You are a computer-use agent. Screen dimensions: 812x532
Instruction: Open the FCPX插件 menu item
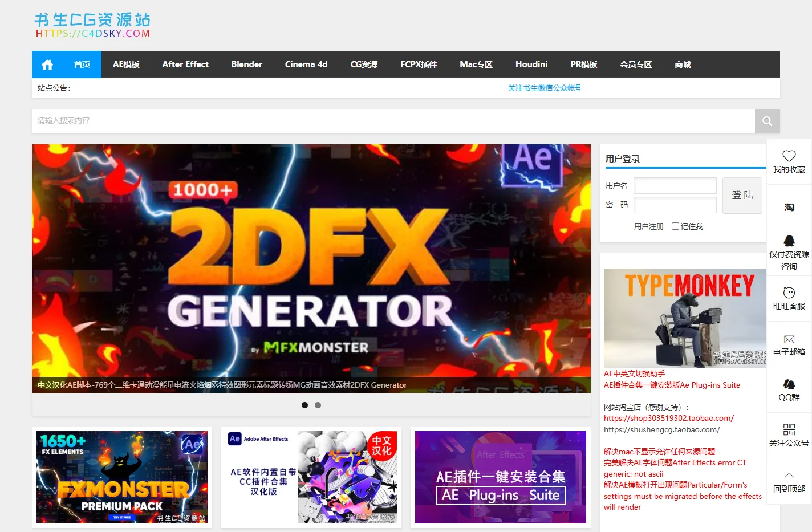(419, 64)
